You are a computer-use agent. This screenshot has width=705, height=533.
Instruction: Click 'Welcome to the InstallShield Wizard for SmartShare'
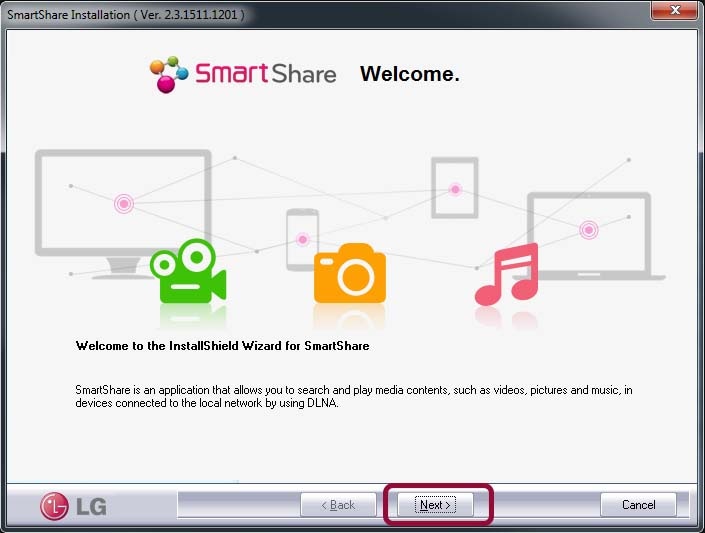click(223, 345)
